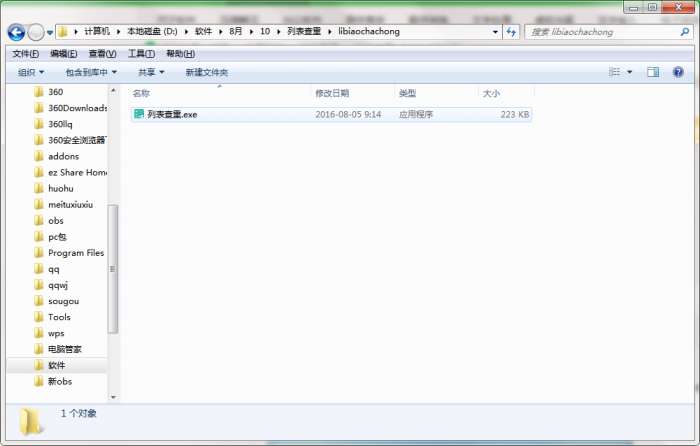Viewport: 700px width, 446px height.
Task: Click the 电脑管家 folder icon
Action: [x=39, y=349]
